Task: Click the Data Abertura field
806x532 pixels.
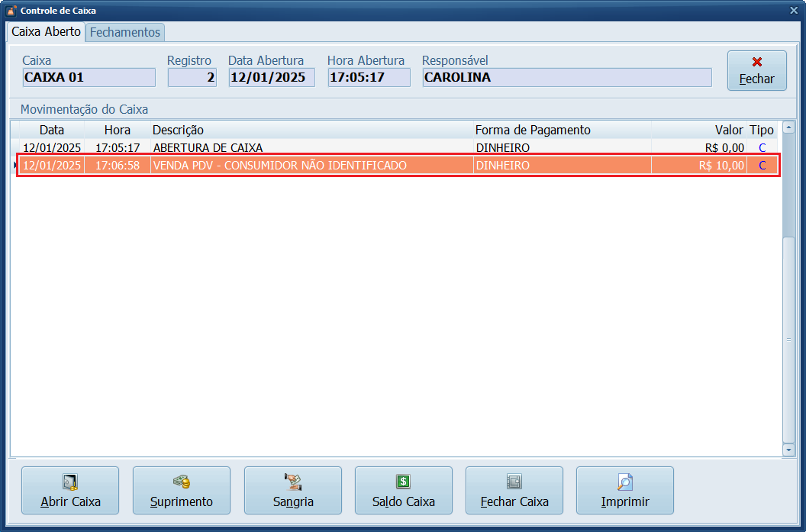Action: 271,77
